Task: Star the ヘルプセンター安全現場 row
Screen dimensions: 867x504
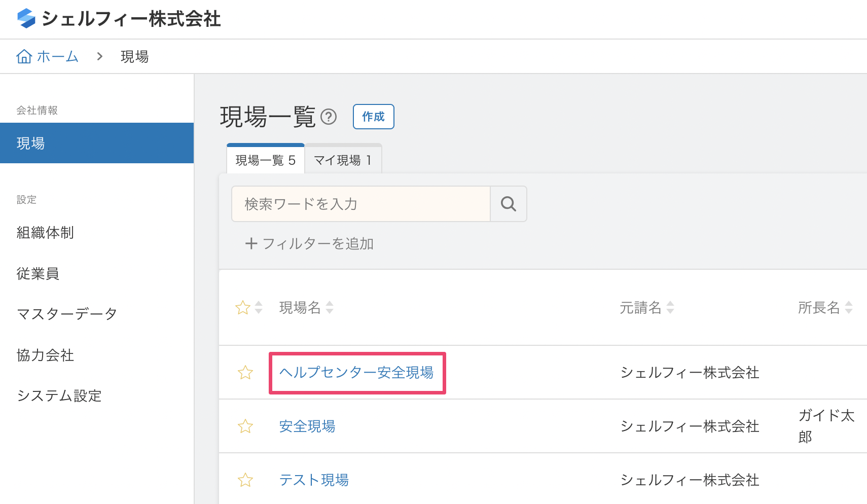Action: (245, 373)
